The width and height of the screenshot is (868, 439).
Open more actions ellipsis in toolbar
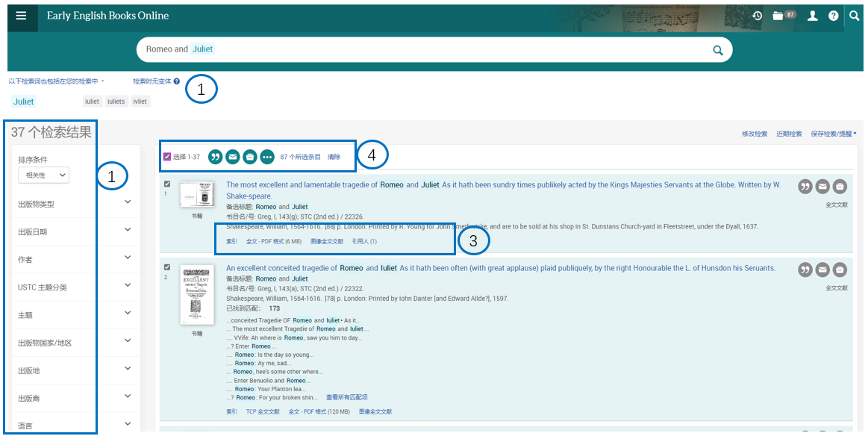point(267,158)
